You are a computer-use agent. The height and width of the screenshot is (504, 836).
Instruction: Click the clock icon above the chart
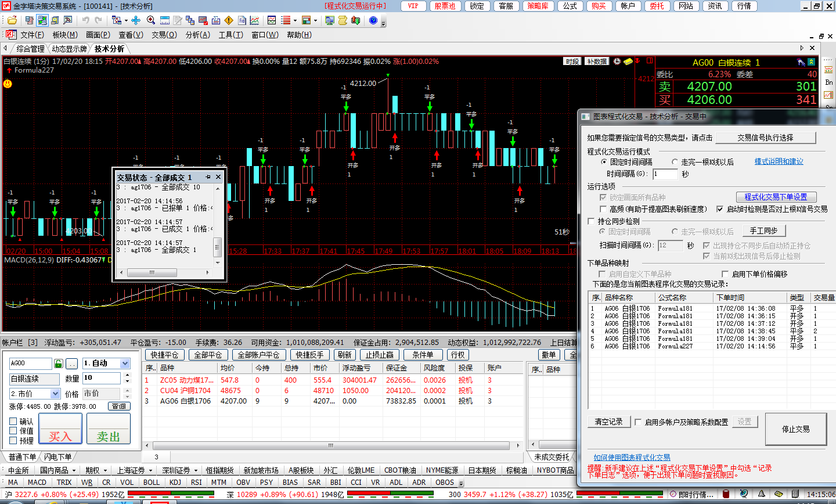(617, 61)
